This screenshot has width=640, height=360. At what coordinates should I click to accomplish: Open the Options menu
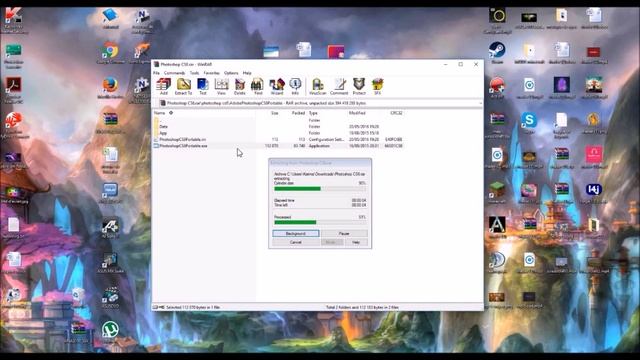[231, 73]
